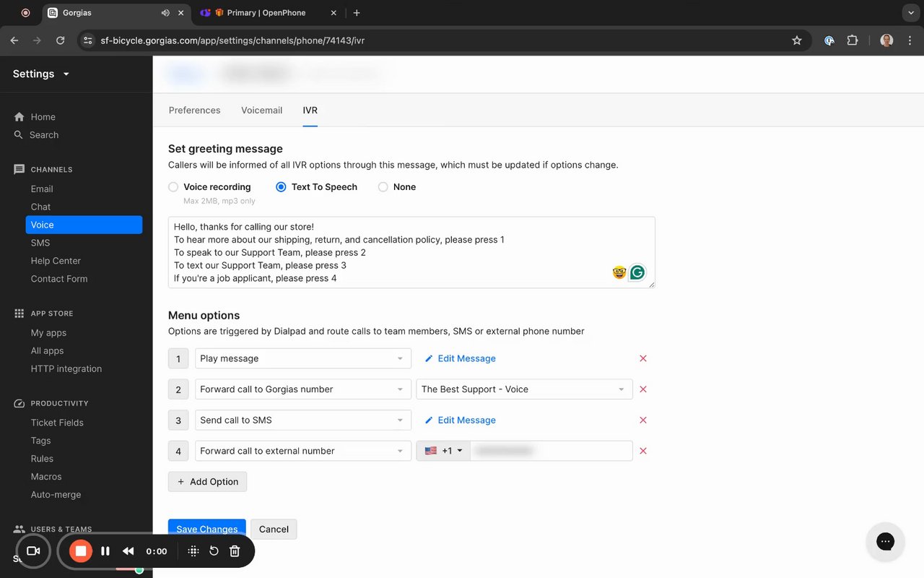Bookmark this page with star icon
The image size is (924, 578).
point(797,40)
